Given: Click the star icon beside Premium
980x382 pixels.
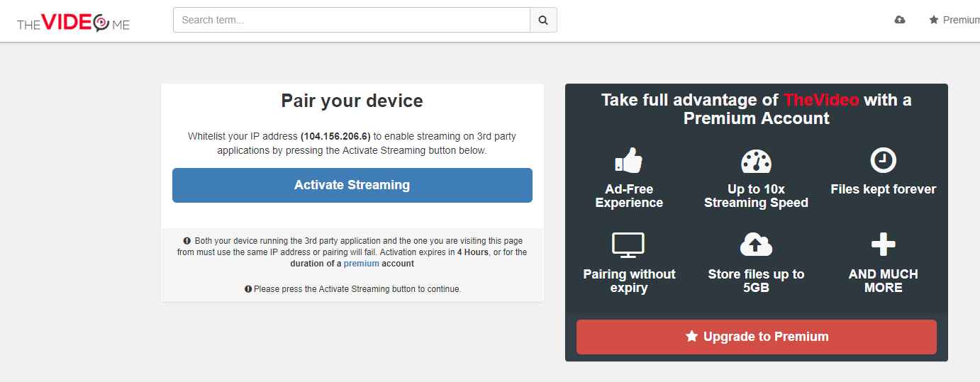Looking at the screenshot, I should (x=934, y=20).
